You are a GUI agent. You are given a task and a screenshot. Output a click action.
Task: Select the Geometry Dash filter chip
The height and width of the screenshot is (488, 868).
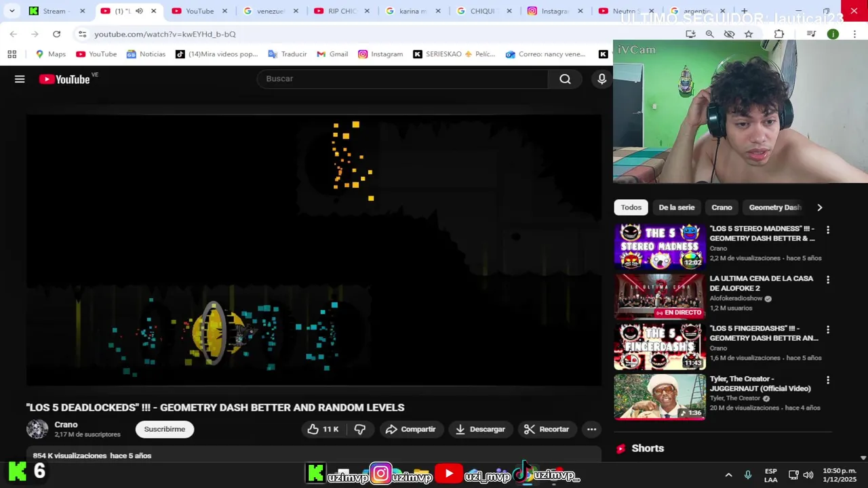[775, 207]
